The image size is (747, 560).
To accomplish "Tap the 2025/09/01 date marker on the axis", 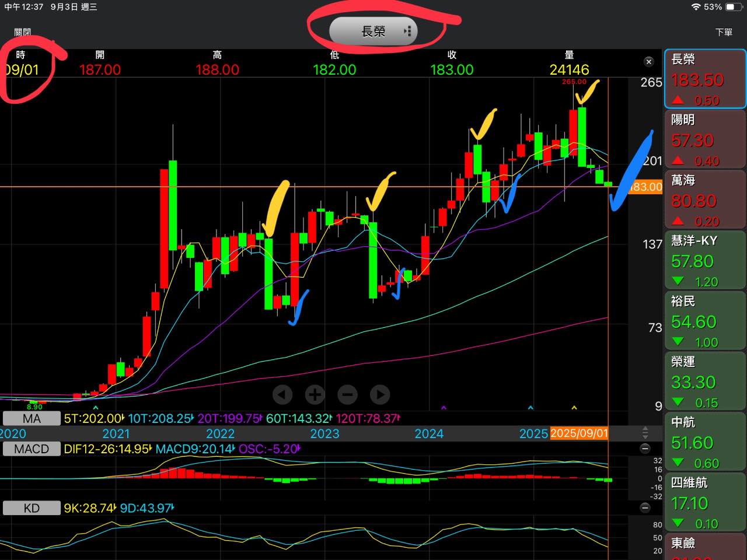I will tap(579, 433).
